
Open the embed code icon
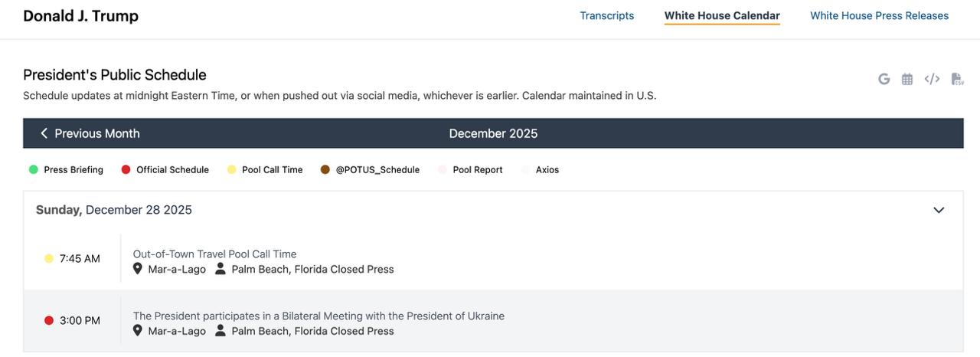coord(932,79)
